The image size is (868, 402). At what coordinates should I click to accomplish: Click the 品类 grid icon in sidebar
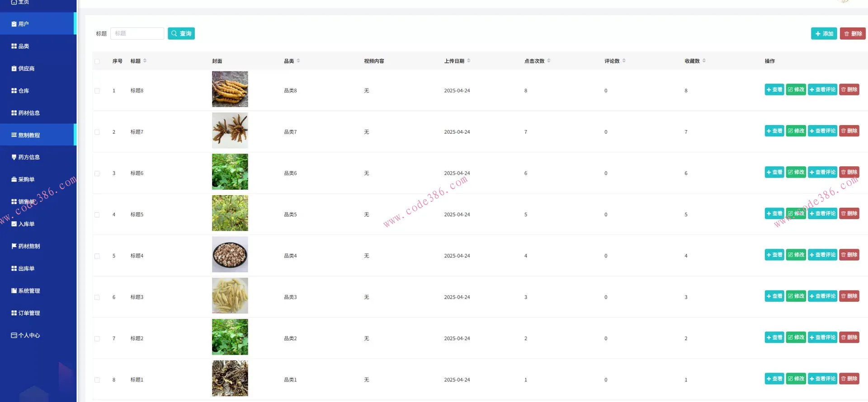pyautogui.click(x=14, y=46)
